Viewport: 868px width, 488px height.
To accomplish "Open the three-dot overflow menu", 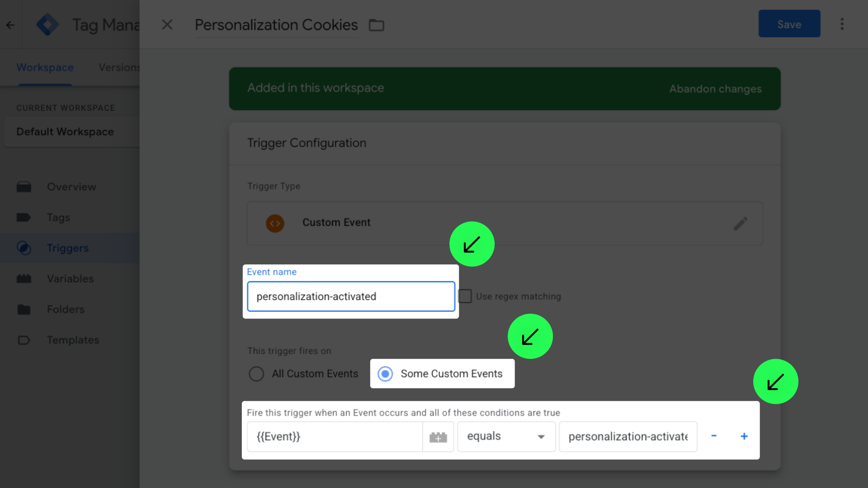I will point(842,24).
